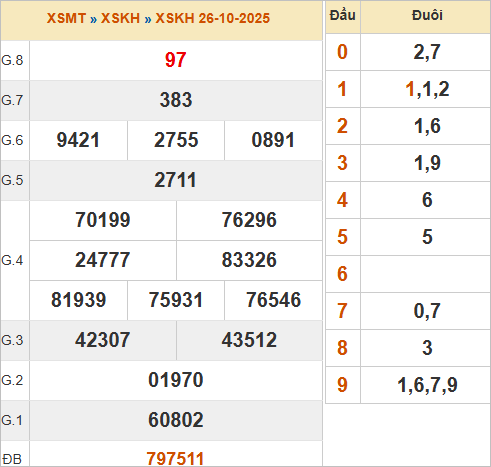Select the G.3 number 43512

249,340
